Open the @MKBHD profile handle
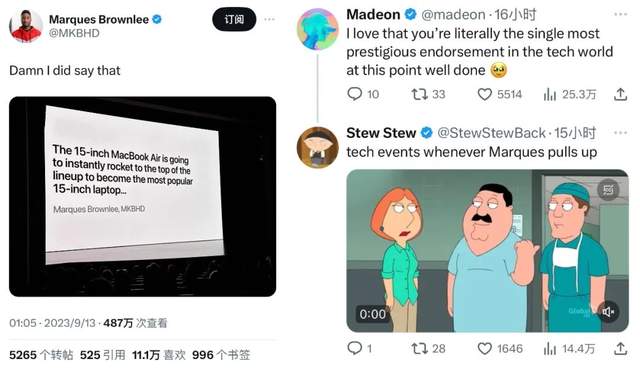The image size is (640, 369). point(74,33)
